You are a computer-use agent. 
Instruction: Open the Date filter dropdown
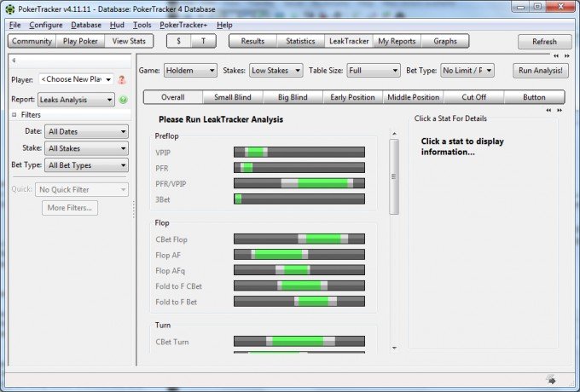[86, 132]
